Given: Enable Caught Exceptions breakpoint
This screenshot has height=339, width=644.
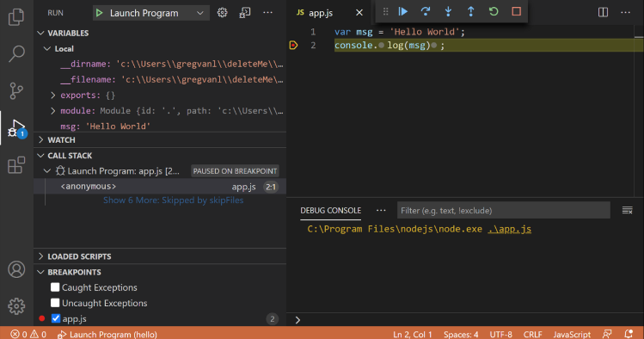Looking at the screenshot, I should 55,287.
